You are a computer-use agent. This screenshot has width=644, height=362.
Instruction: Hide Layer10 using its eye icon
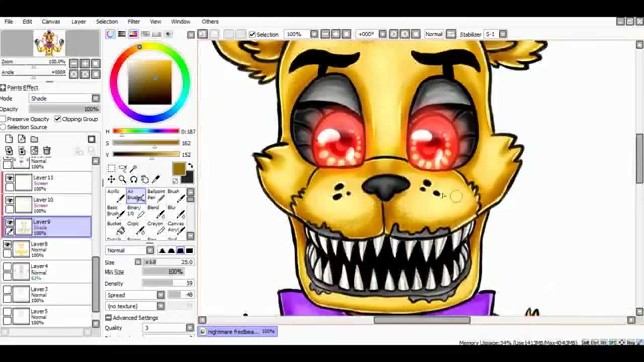coord(10,200)
